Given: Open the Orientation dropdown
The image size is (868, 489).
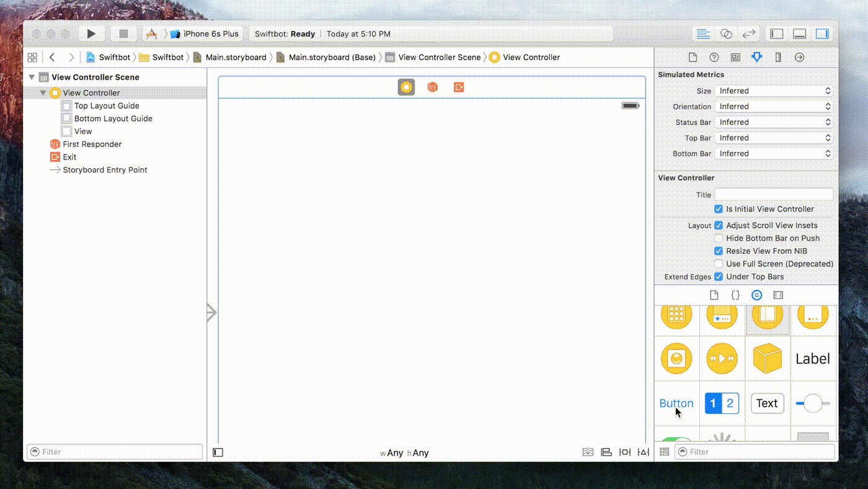Looking at the screenshot, I should pos(773,107).
